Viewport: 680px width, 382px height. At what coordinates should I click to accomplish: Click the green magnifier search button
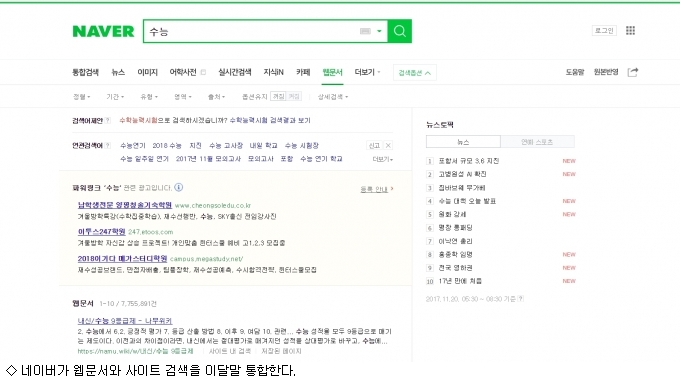click(399, 31)
